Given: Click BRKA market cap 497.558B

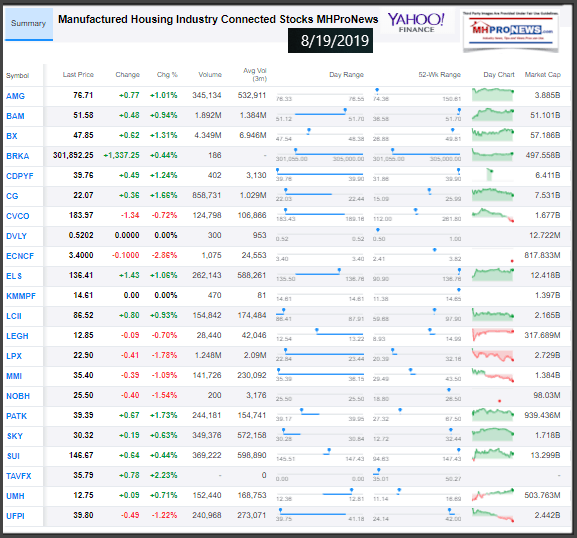Looking at the screenshot, I should [543, 155].
